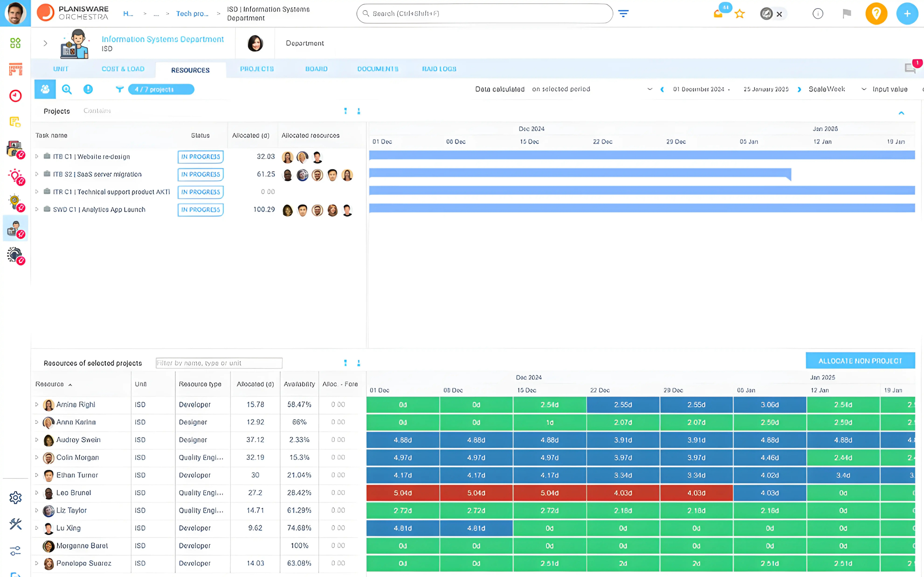Collapse the Projects panel with the chevron
The height and width of the screenshot is (577, 924).
(x=901, y=113)
